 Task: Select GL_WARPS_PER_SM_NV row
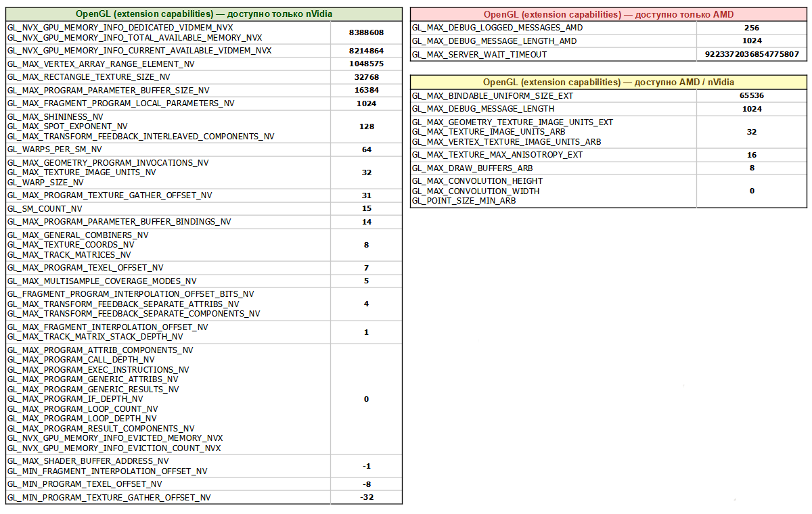pyautogui.click(x=204, y=149)
